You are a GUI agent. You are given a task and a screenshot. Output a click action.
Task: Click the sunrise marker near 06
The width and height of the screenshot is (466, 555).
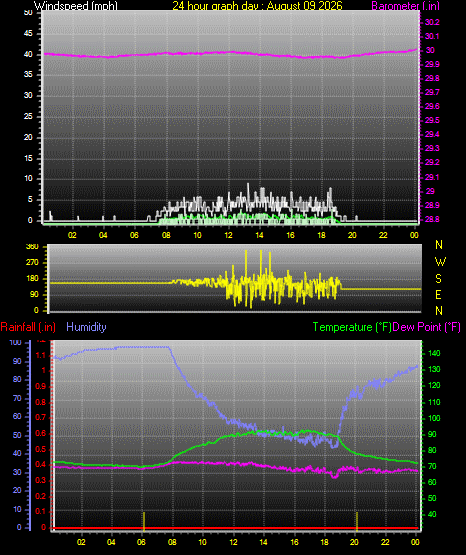[144, 521]
